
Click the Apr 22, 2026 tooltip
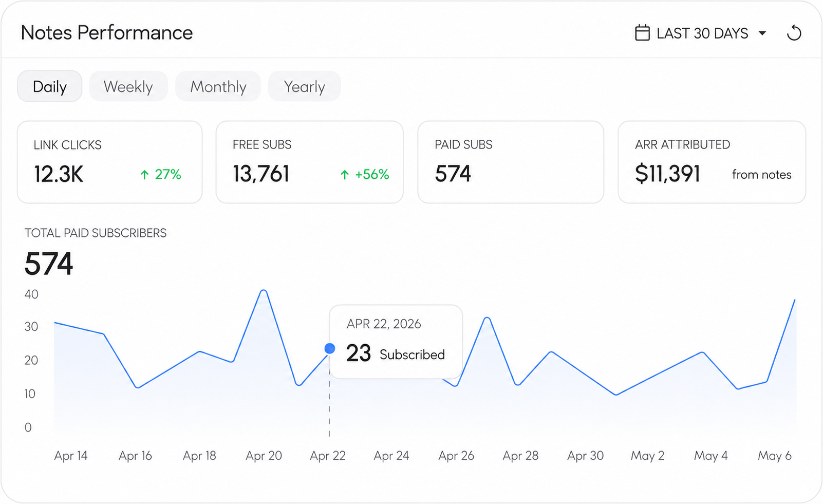[x=396, y=342]
